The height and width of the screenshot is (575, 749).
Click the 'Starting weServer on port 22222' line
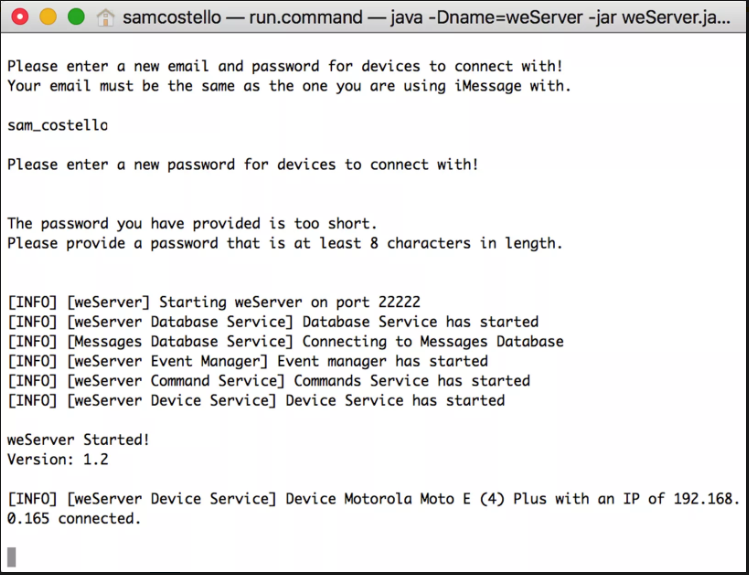(214, 302)
